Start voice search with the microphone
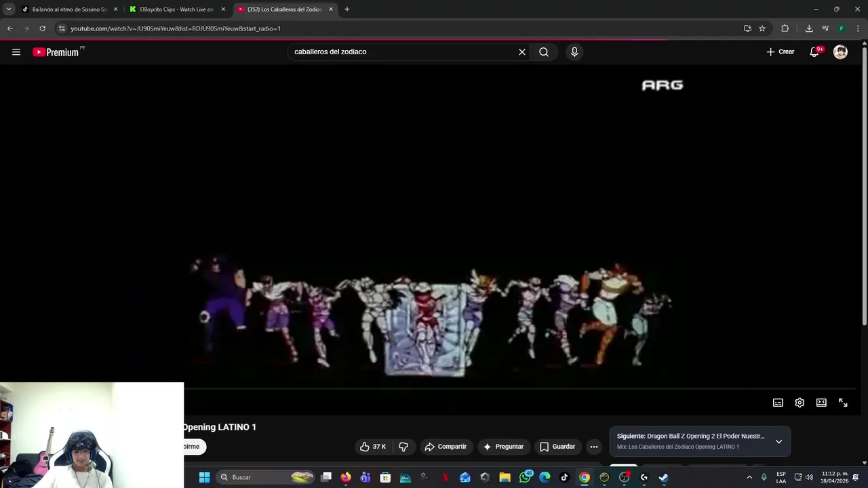 [574, 52]
